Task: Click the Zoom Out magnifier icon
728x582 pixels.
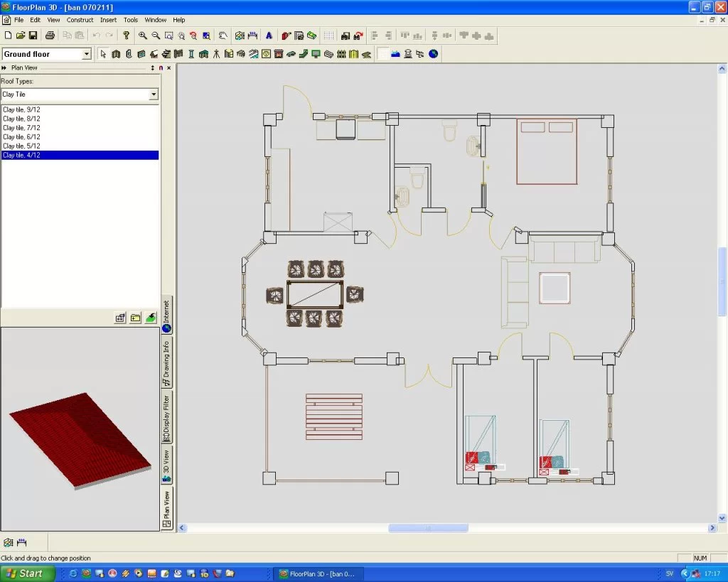Action: 156,36
